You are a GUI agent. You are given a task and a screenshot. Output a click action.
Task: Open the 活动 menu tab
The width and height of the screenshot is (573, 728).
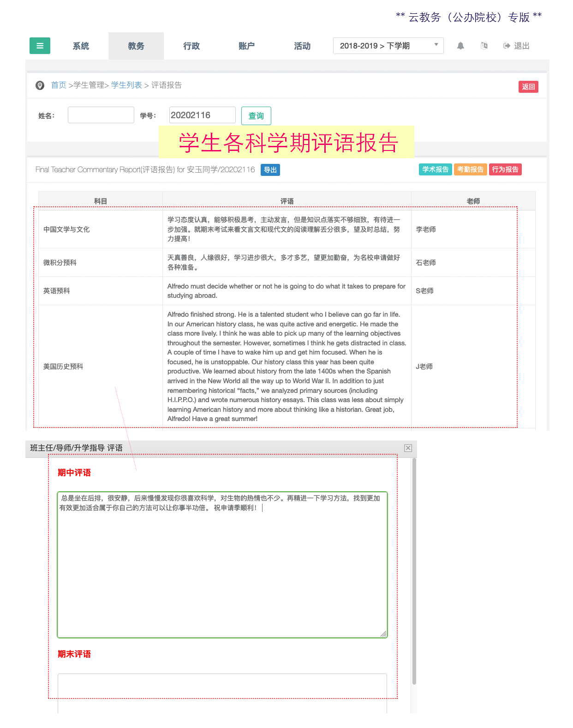pos(302,46)
